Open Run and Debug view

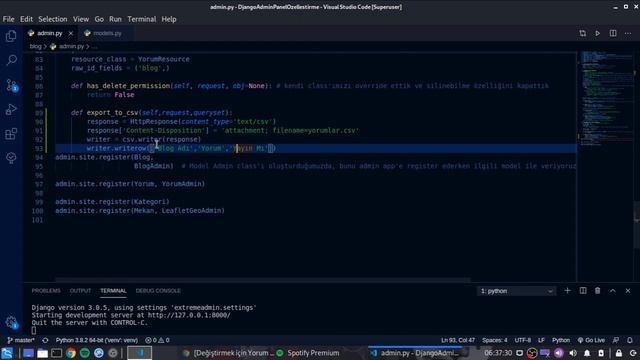point(11,109)
